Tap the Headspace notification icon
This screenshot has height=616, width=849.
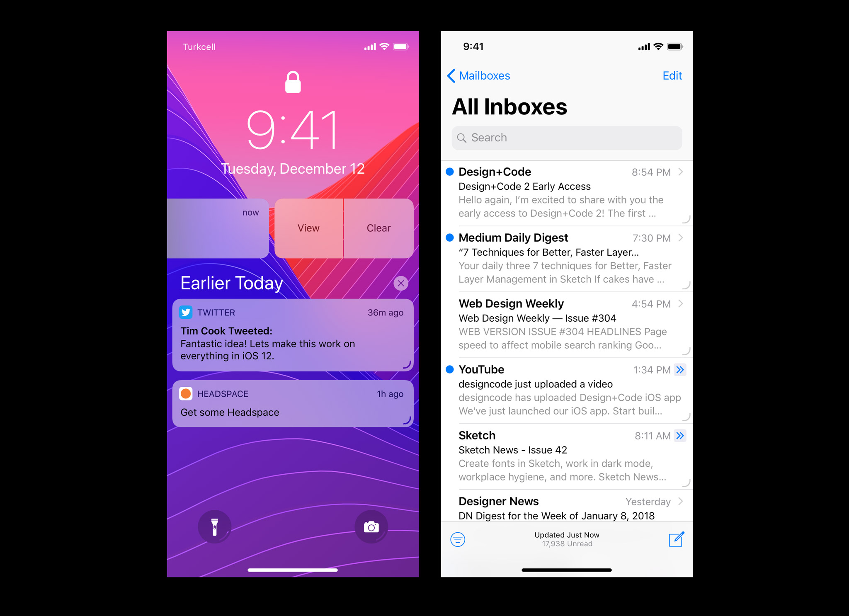pos(187,393)
